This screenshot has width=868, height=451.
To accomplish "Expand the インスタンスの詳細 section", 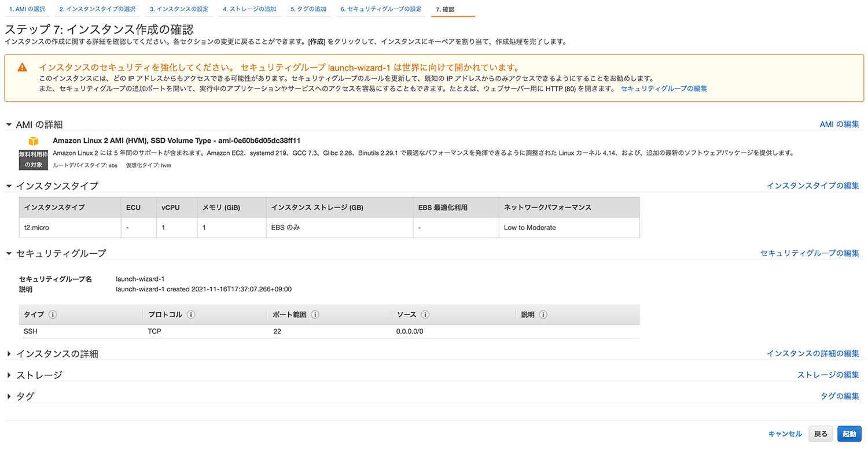I will (x=9, y=354).
